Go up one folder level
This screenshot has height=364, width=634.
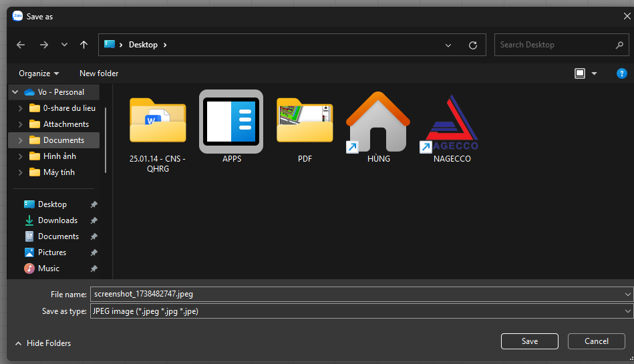84,45
